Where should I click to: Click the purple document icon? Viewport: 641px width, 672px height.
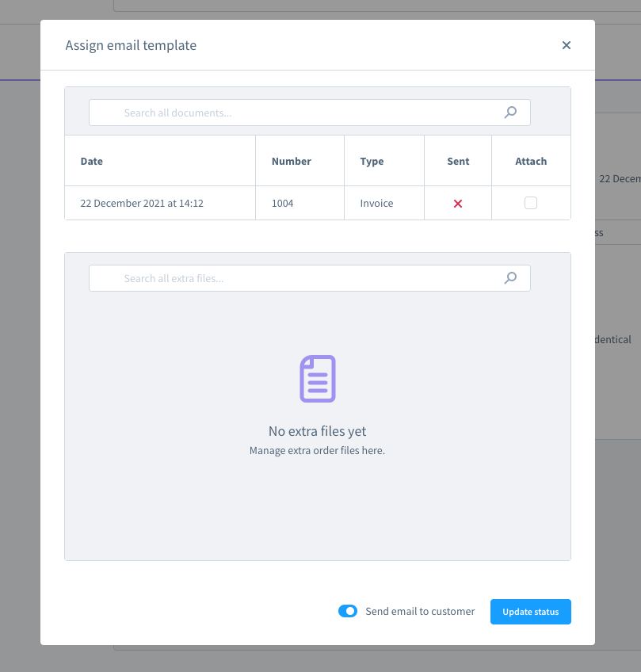317,379
